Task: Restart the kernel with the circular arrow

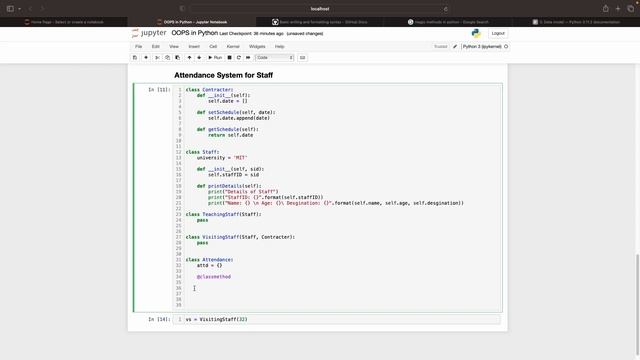Action: point(239,58)
